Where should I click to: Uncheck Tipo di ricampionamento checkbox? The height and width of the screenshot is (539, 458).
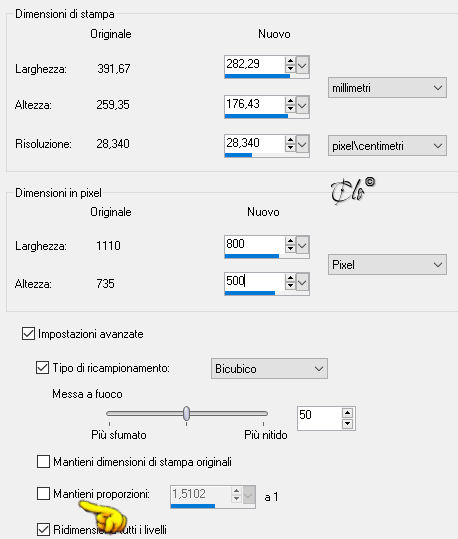(42, 367)
